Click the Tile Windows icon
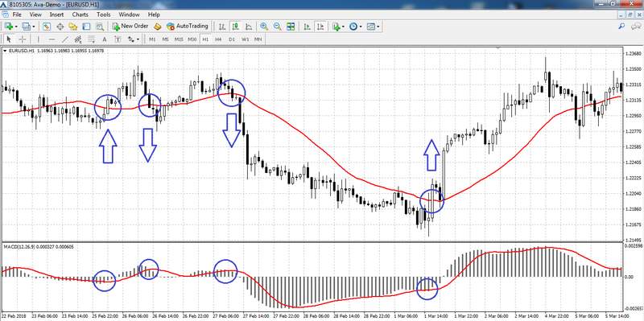Screen dimensions: 644x321 coord(291,27)
